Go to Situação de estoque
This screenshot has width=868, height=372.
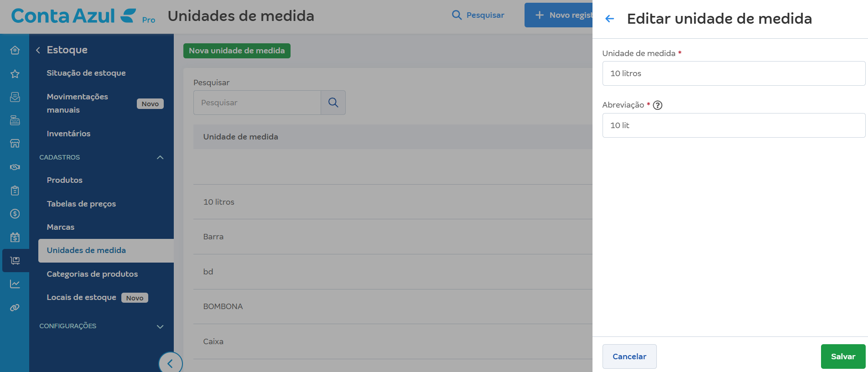86,73
